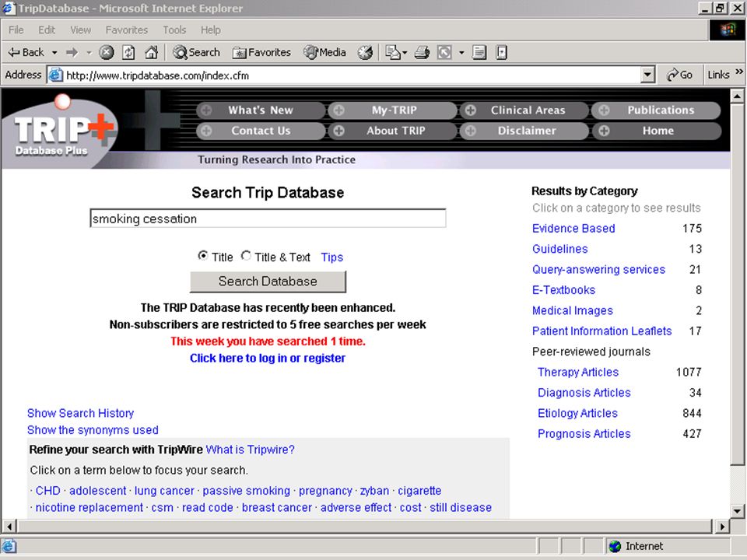Open Therapy Articles results
This screenshot has width=747, height=560.
(578, 373)
